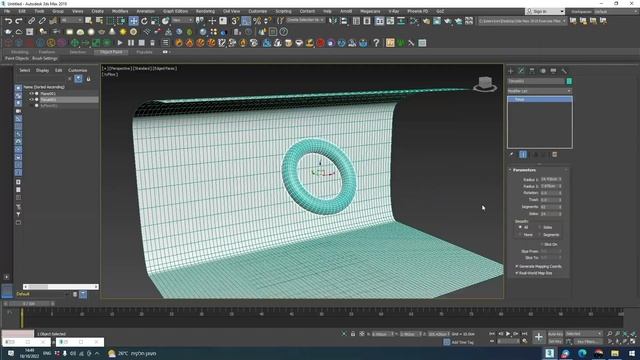Open the Display panel tab icon
Viewport: 640px width, 360px height.
pyautogui.click(x=553, y=71)
